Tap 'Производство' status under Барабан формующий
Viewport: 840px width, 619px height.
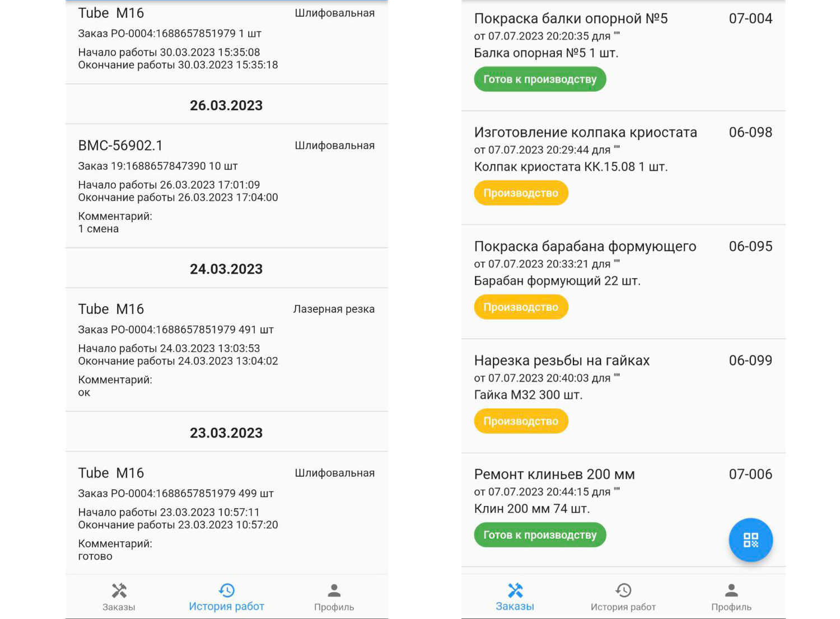pos(521,307)
